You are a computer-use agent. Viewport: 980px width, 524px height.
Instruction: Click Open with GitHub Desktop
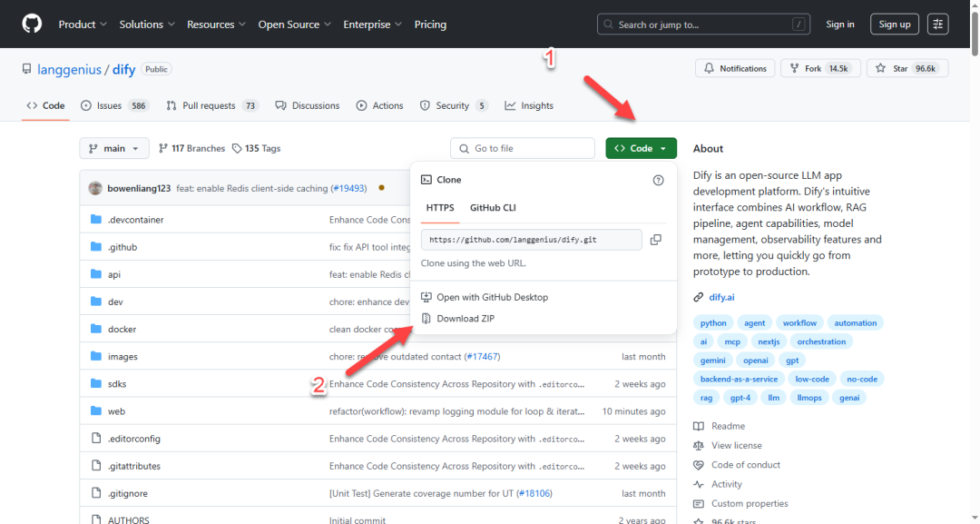point(493,297)
